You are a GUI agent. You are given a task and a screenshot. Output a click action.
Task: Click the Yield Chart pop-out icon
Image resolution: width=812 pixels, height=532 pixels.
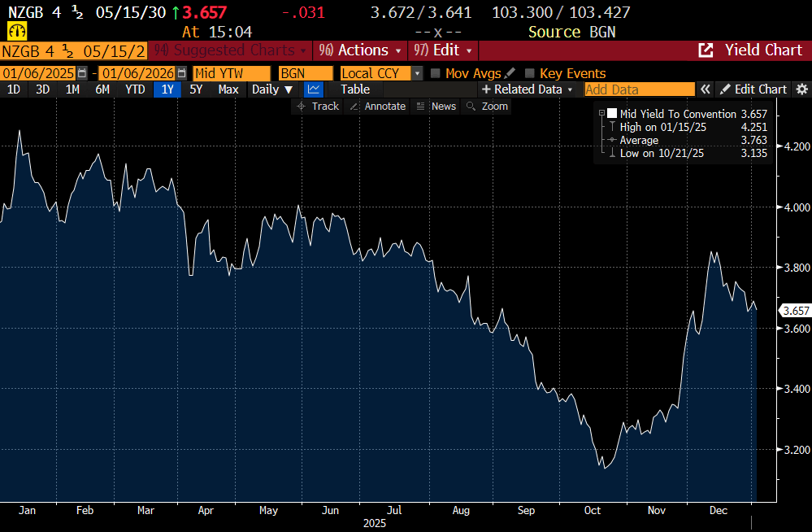(706, 50)
